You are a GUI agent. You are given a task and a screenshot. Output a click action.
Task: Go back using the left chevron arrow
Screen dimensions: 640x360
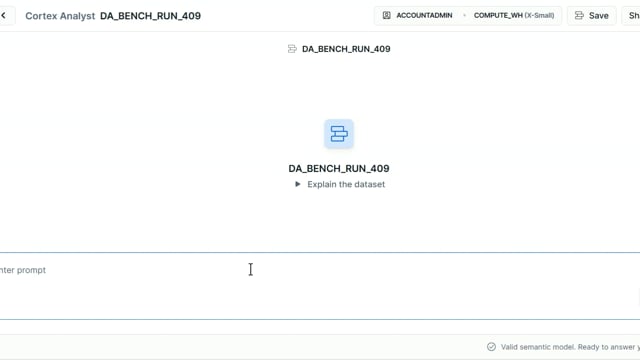point(3,16)
